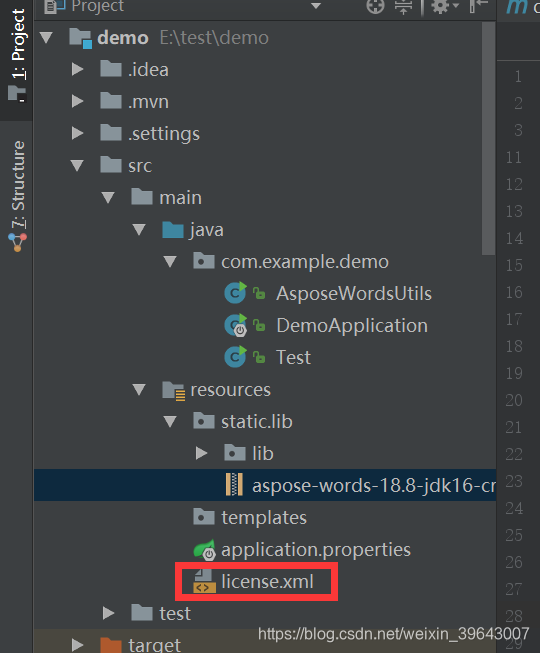Switch to the 7: Structure tool window tab

pos(17,196)
